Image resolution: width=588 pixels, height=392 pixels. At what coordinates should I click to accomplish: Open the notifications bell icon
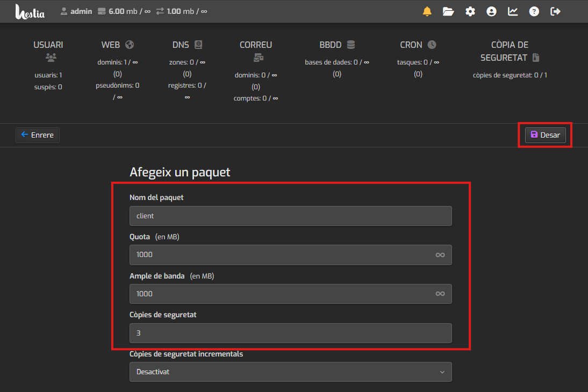point(427,11)
